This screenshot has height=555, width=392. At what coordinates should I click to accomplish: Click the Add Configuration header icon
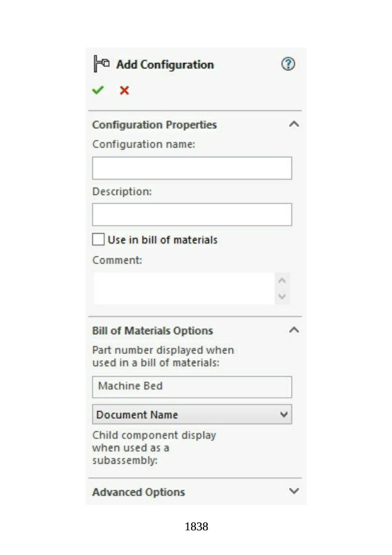tap(101, 64)
